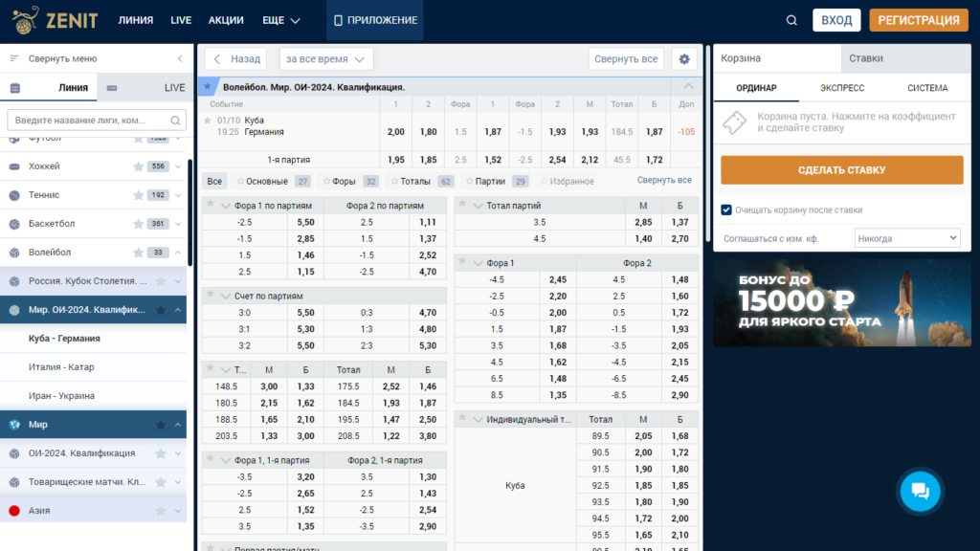Screen dimensions: 980x551
Task: Open the search magnifier icon in header
Action: [791, 21]
